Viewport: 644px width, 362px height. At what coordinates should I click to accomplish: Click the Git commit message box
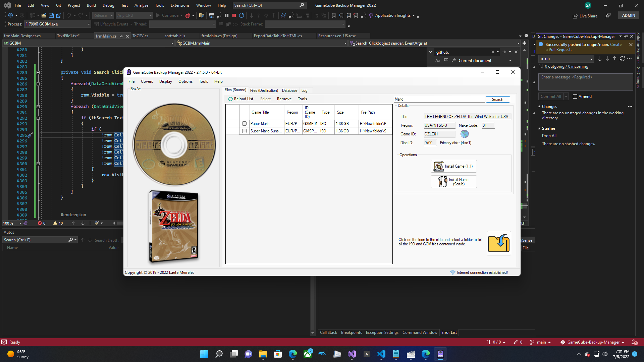(x=585, y=82)
